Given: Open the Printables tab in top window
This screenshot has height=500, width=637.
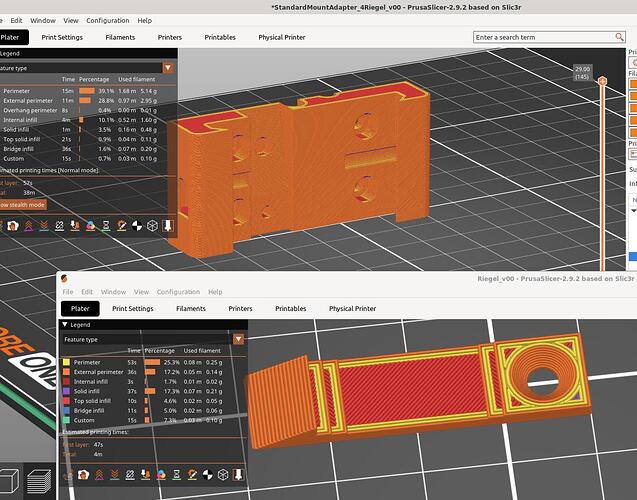Looking at the screenshot, I should [220, 37].
